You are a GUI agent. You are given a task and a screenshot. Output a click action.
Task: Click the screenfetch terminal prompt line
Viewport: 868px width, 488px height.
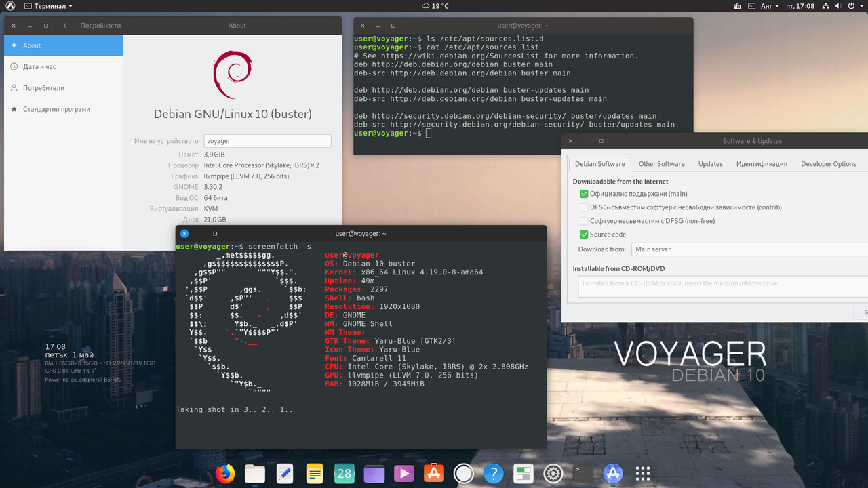tap(243, 246)
